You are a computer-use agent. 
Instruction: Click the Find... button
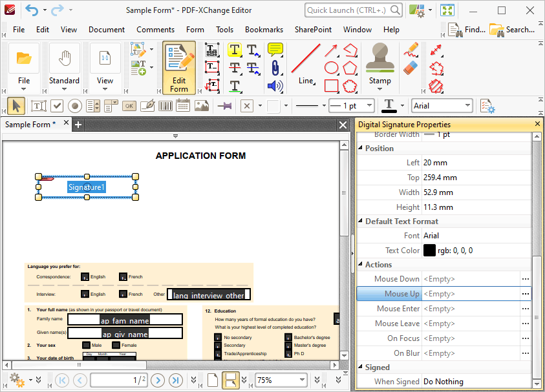(x=467, y=30)
